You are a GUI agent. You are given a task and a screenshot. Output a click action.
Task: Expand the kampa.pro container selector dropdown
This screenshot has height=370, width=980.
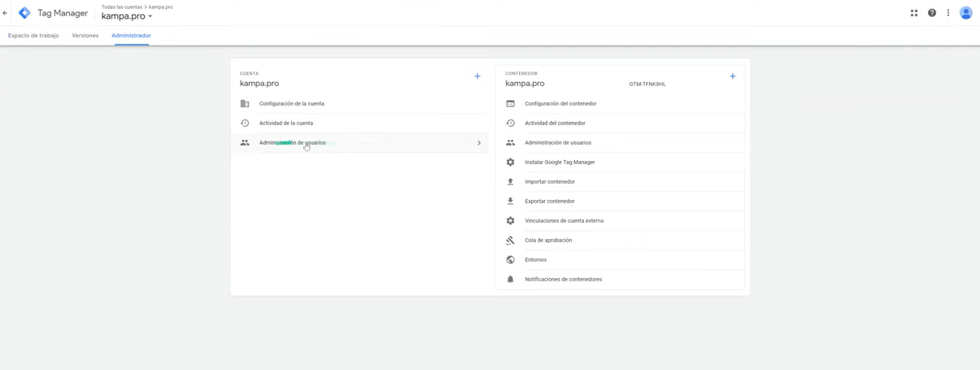pos(127,16)
